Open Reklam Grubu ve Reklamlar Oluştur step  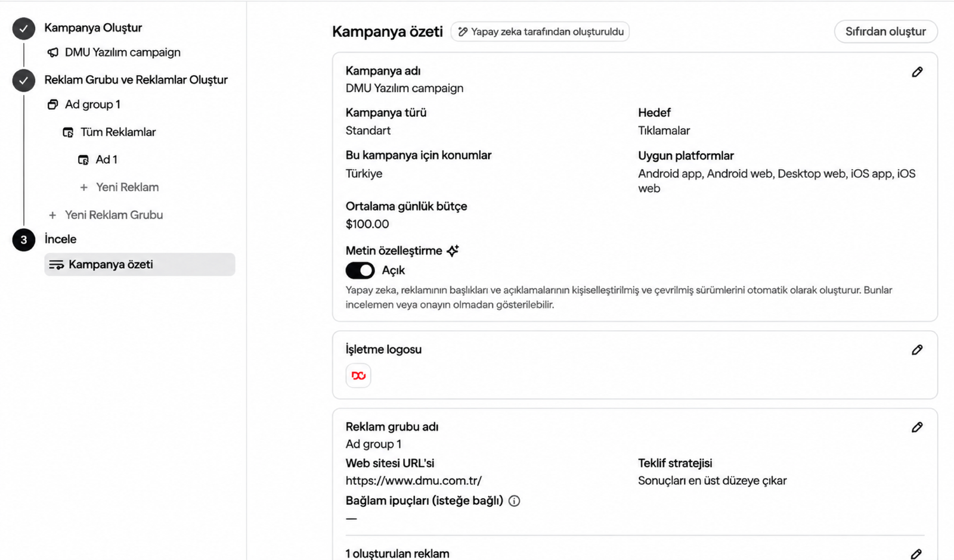(x=136, y=80)
